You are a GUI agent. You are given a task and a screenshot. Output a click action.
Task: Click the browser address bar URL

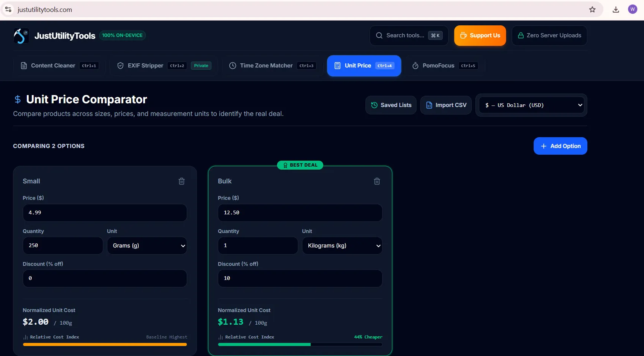[45, 10]
